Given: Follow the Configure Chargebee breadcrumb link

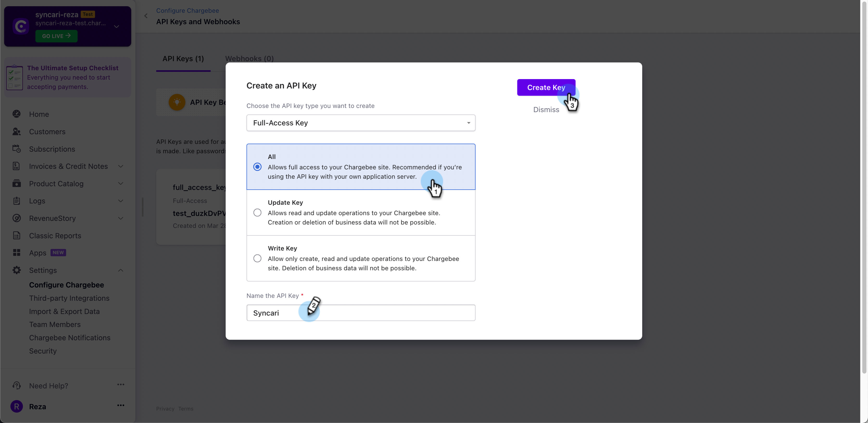Looking at the screenshot, I should [187, 10].
